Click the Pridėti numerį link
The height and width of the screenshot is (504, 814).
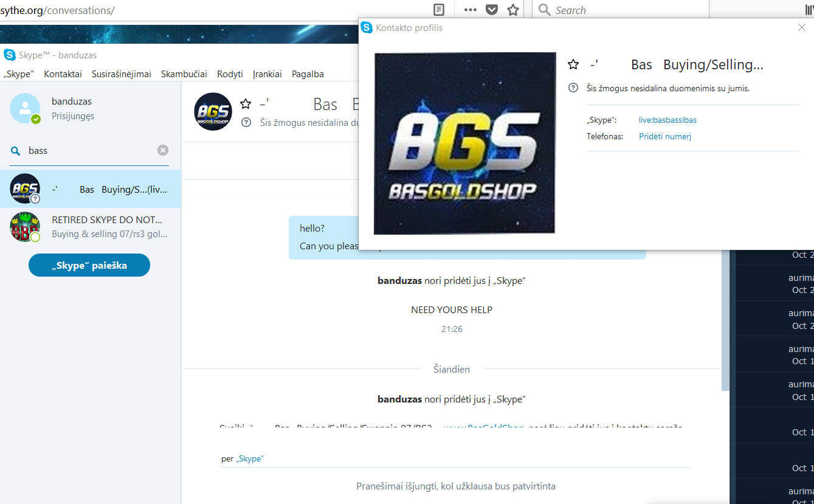click(665, 136)
